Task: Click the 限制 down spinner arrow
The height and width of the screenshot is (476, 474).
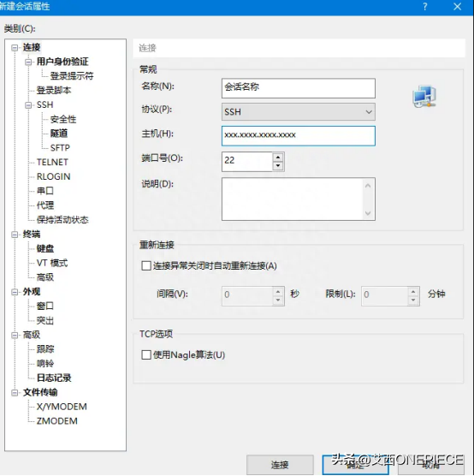Action: coord(413,300)
